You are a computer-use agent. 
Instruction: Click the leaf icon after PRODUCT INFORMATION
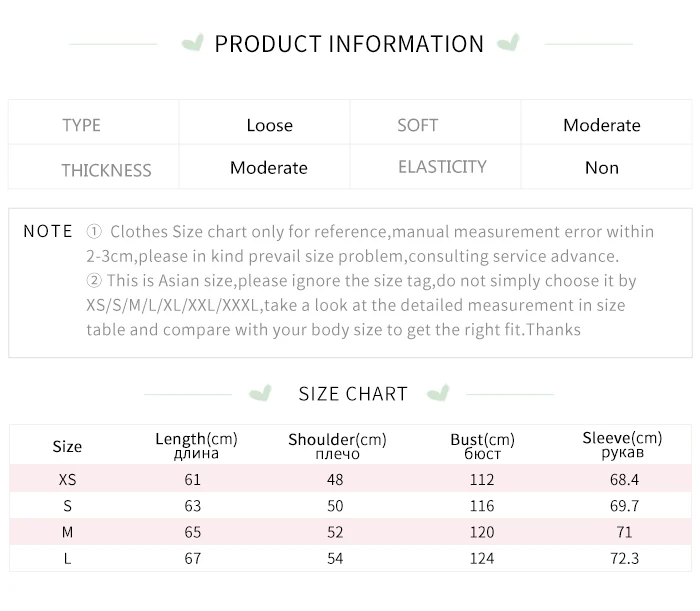point(507,43)
